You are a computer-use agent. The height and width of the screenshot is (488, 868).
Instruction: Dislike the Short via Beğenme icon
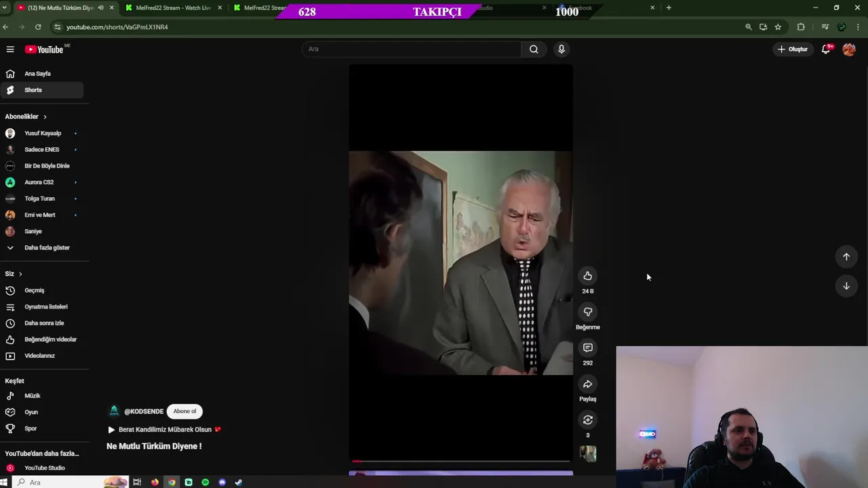coord(588,312)
